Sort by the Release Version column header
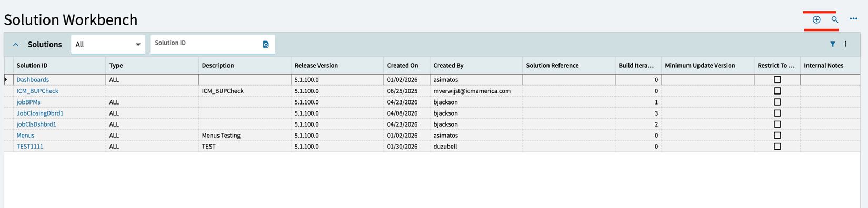 click(337, 65)
